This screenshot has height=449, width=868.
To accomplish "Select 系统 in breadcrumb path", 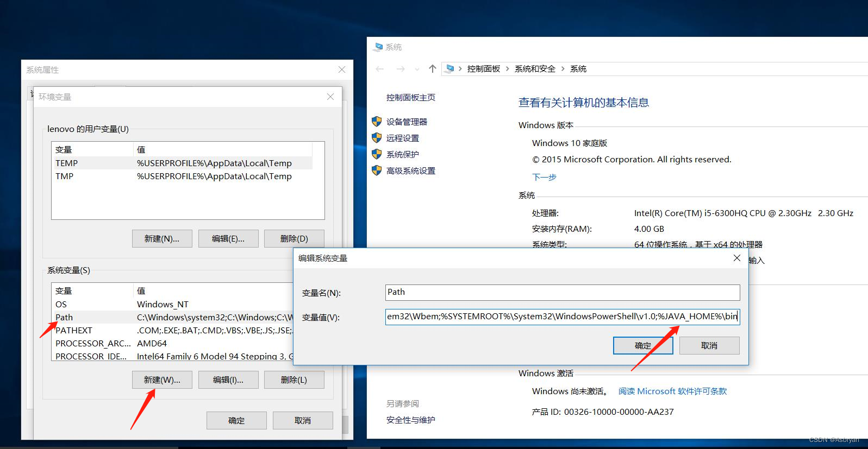I will coord(578,69).
